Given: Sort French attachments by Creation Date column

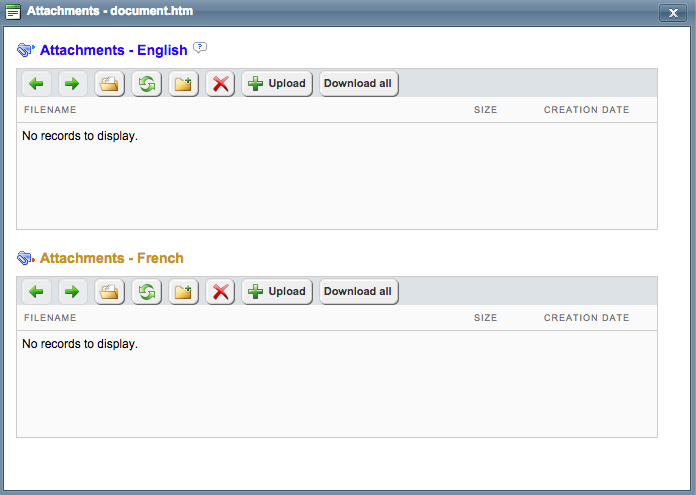Looking at the screenshot, I should [x=586, y=318].
